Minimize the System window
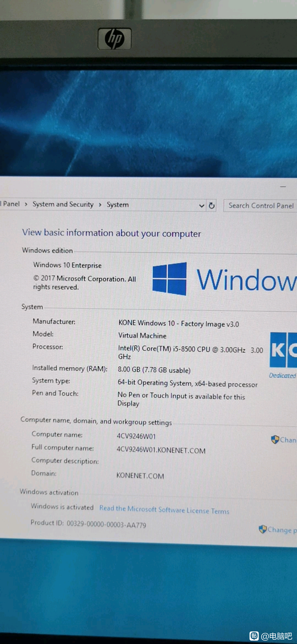This screenshot has width=297, height=644. 283,187
